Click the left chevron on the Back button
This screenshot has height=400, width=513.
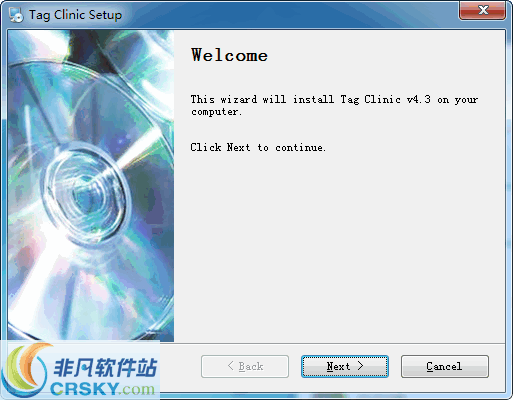click(231, 366)
